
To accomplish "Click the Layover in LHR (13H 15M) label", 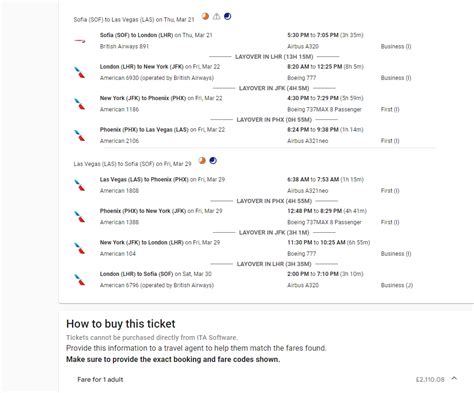I will tap(274, 57).
